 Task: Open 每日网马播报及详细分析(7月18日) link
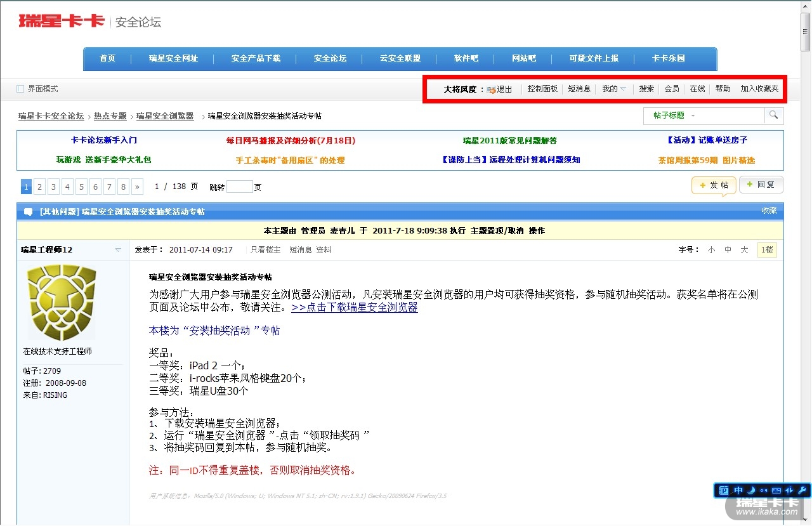(x=291, y=140)
